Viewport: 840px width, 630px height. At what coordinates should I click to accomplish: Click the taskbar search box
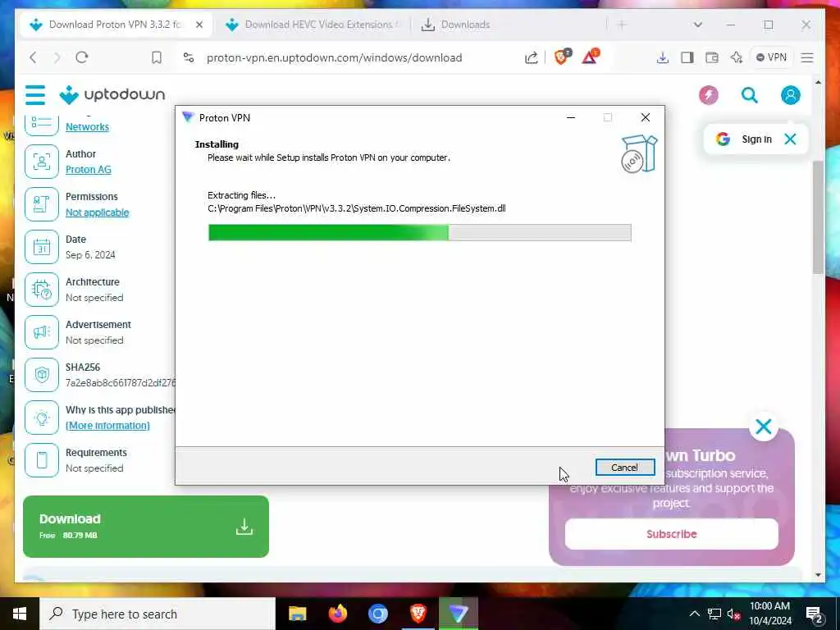coord(157,614)
